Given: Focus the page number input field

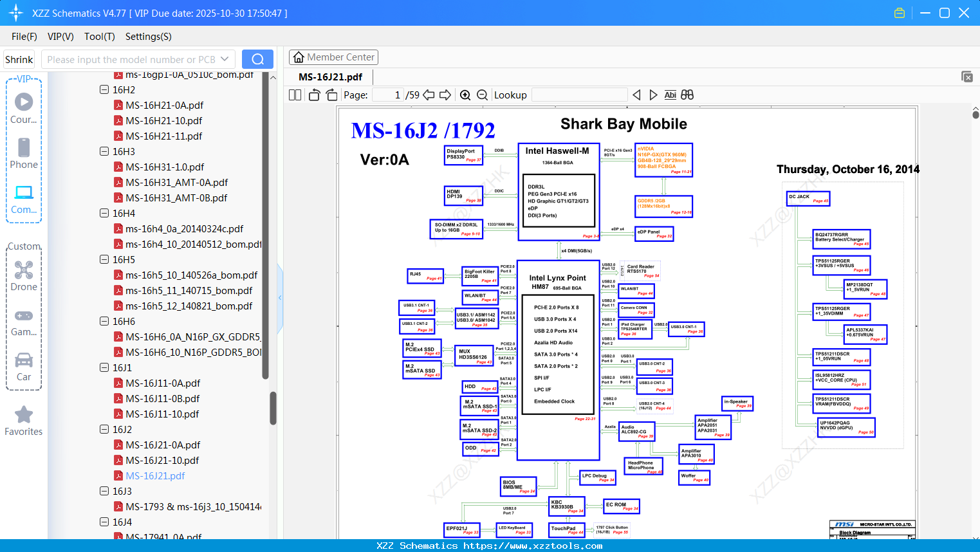Looking at the screenshot, I should click(388, 95).
